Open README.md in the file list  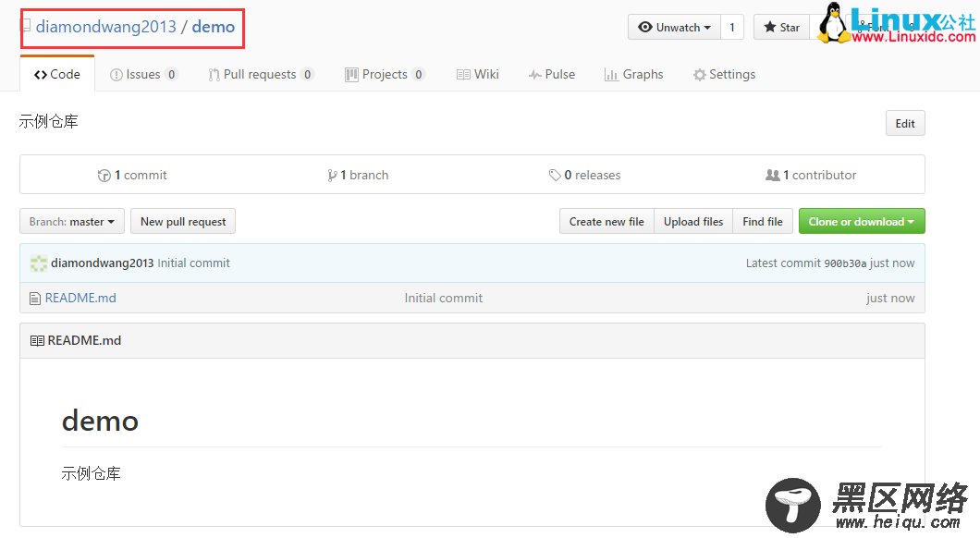click(x=80, y=298)
